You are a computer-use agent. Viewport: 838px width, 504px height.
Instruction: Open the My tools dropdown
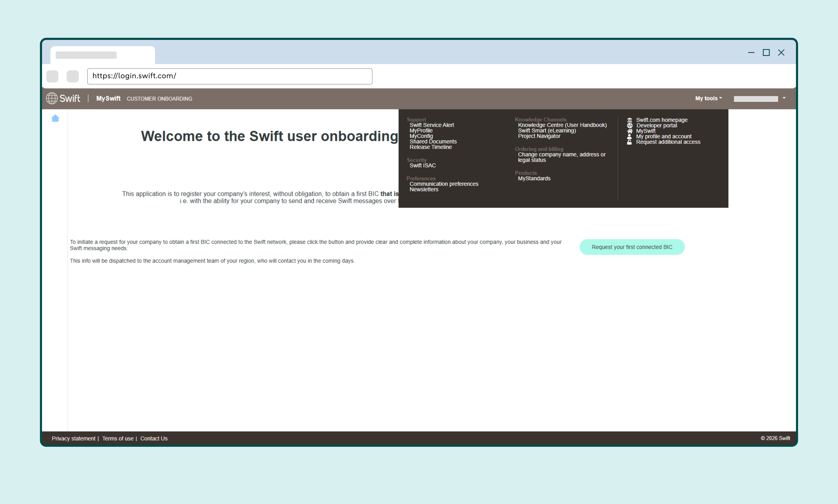coord(708,98)
